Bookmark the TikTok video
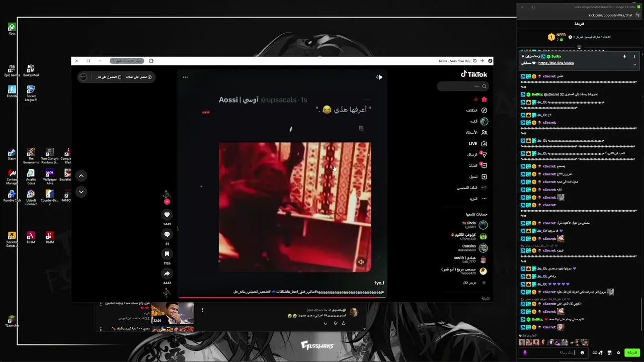The height and width of the screenshot is (362, 644). (167, 254)
